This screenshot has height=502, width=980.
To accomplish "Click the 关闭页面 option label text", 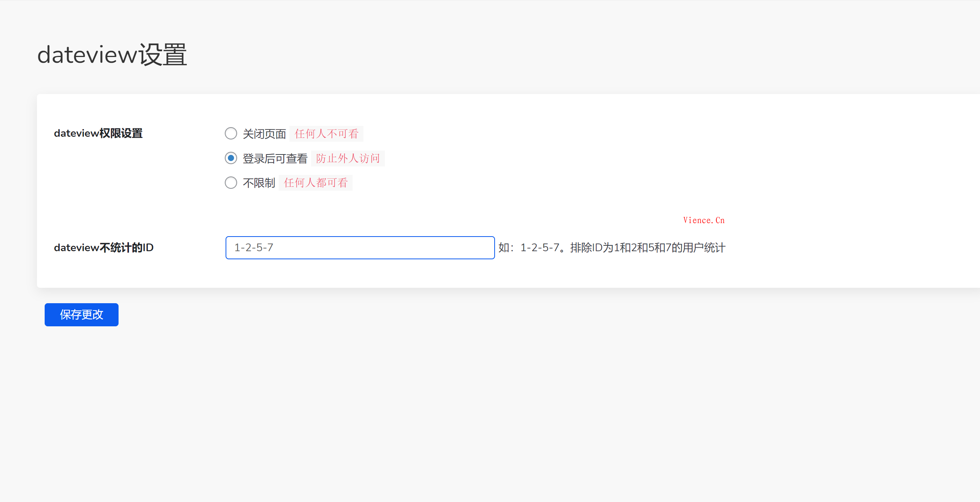I will click(x=264, y=134).
